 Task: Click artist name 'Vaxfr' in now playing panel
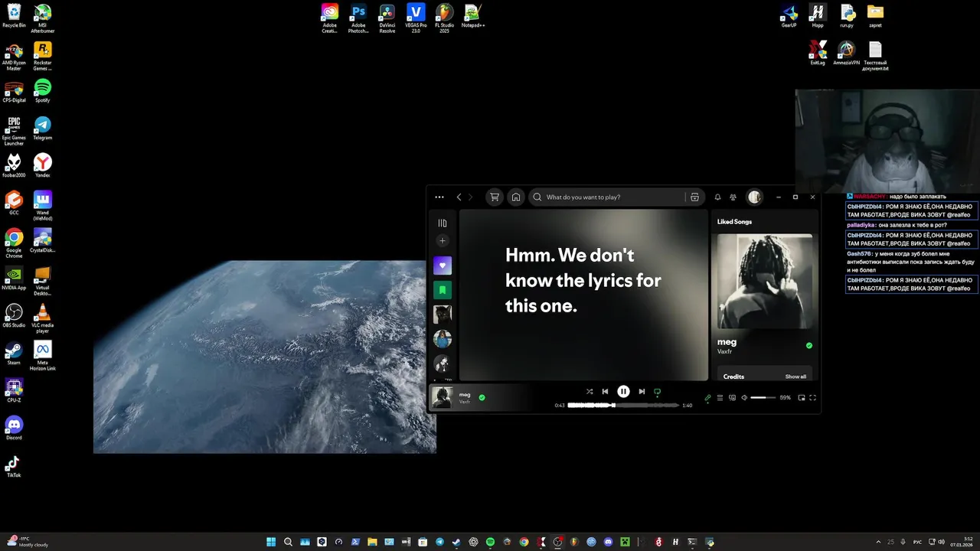click(x=724, y=352)
